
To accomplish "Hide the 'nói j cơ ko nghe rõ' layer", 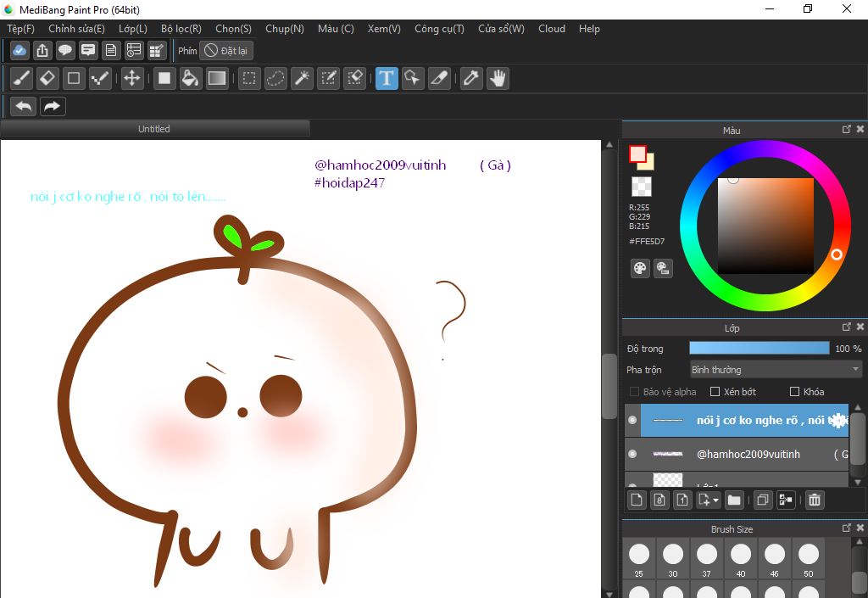I will pyautogui.click(x=632, y=420).
